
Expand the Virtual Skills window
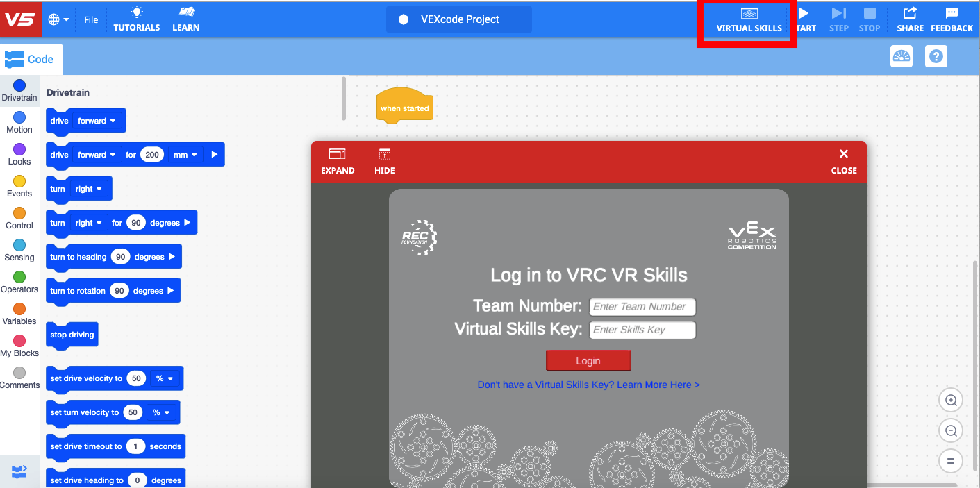[x=338, y=162]
